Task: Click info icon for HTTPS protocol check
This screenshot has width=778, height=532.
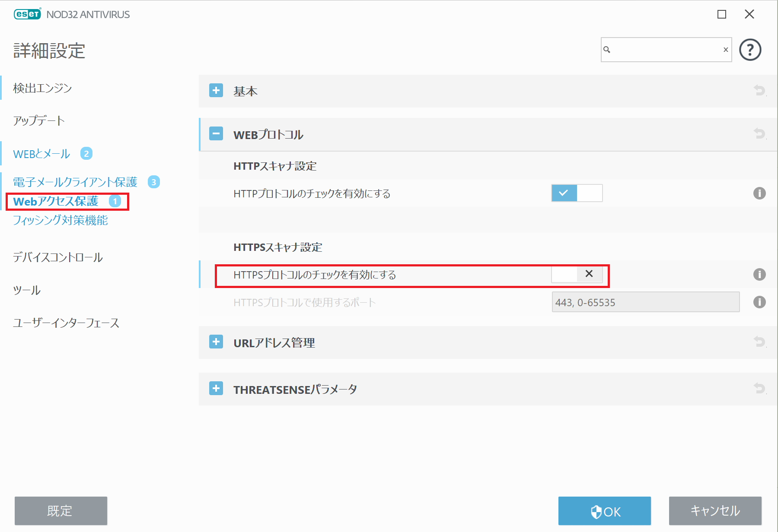Action: click(x=759, y=274)
